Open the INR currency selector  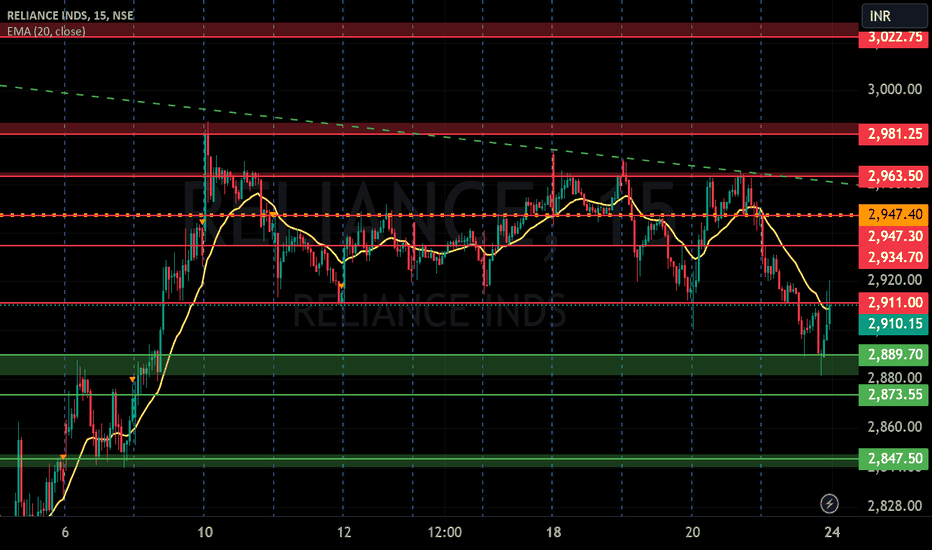pos(894,16)
